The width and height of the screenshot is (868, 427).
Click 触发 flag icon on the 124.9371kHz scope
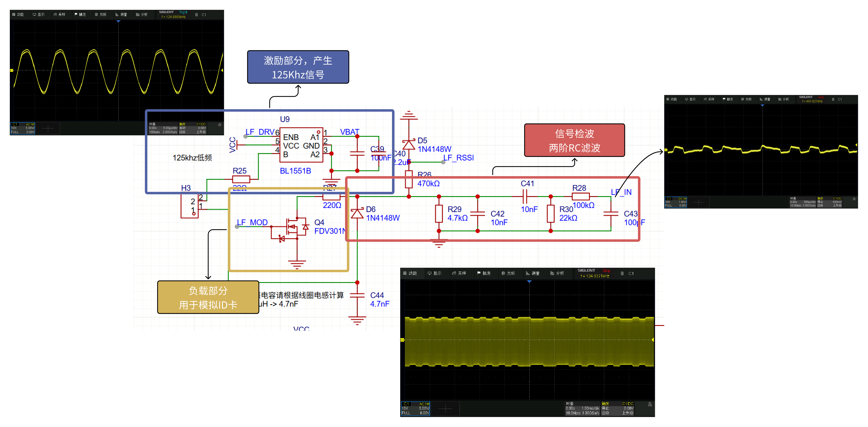pos(479,273)
